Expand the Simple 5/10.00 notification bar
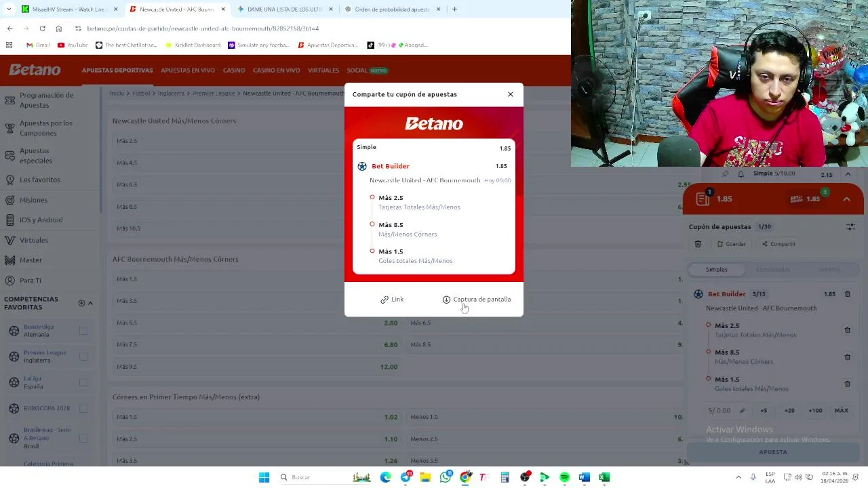This screenshot has width=868, height=488. [x=848, y=174]
